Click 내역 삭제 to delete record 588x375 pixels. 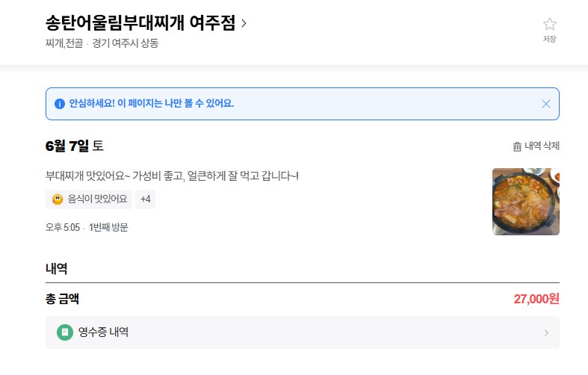pyautogui.click(x=542, y=146)
